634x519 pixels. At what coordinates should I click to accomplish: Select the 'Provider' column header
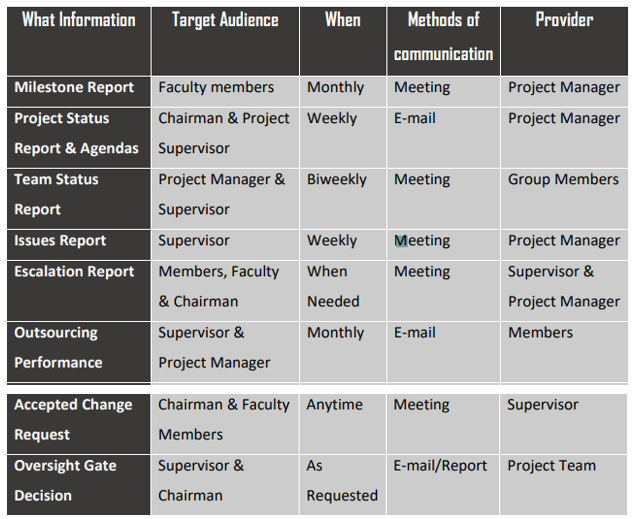(x=564, y=41)
